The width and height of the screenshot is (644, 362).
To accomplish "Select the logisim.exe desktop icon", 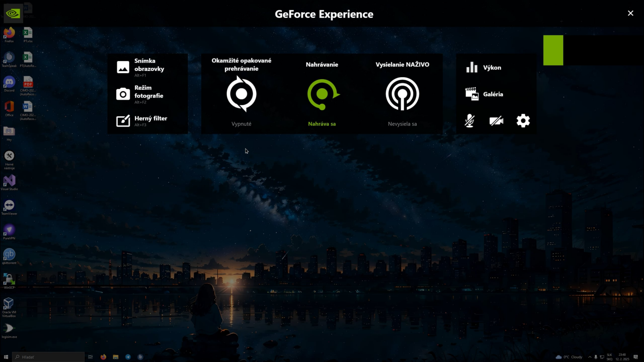I will [9, 331].
